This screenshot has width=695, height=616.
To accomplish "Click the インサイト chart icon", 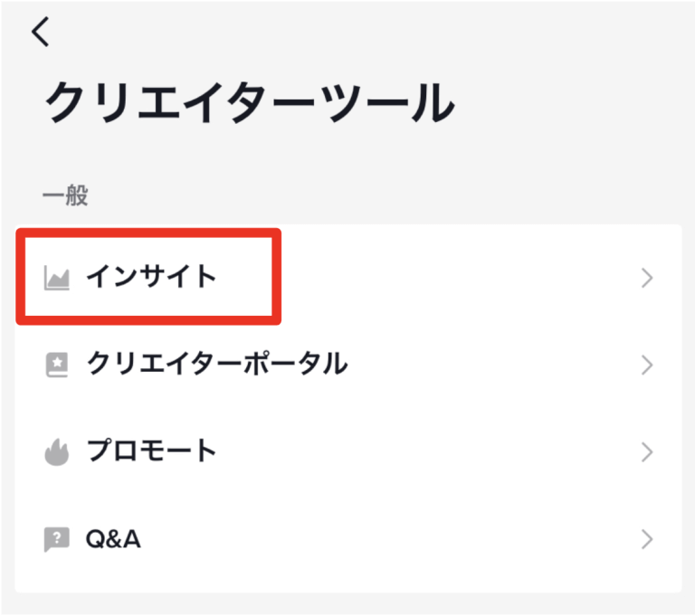I will pos(57,278).
